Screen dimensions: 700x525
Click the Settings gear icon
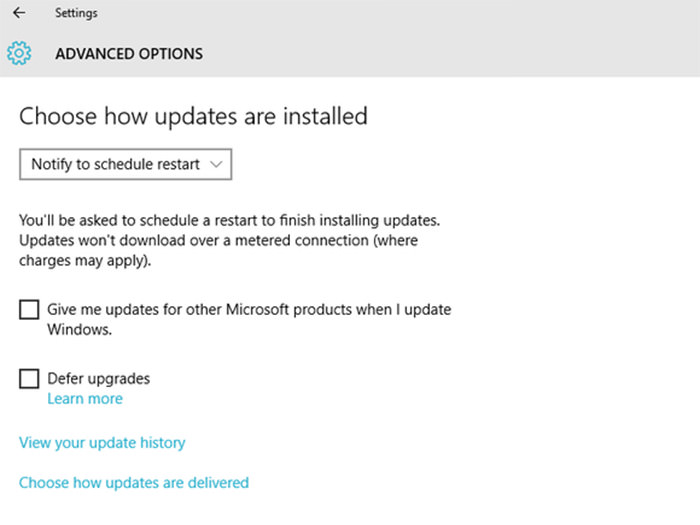click(19, 53)
